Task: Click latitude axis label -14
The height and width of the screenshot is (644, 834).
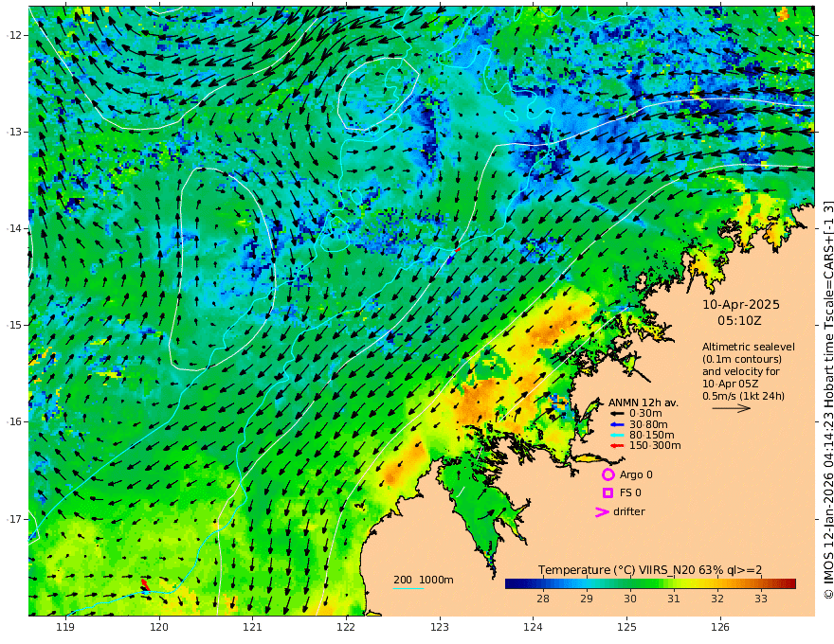Action: (x=14, y=228)
